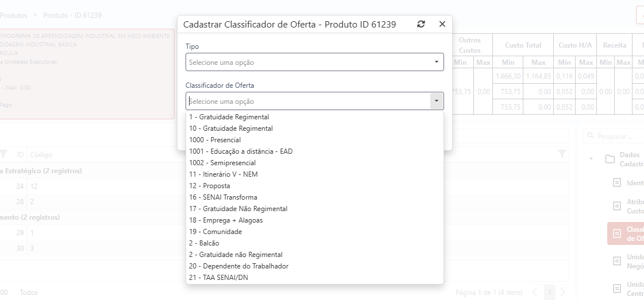Type in the Pesquisar search field
Image resolution: width=644 pixels, height=300 pixels.
pos(618,137)
